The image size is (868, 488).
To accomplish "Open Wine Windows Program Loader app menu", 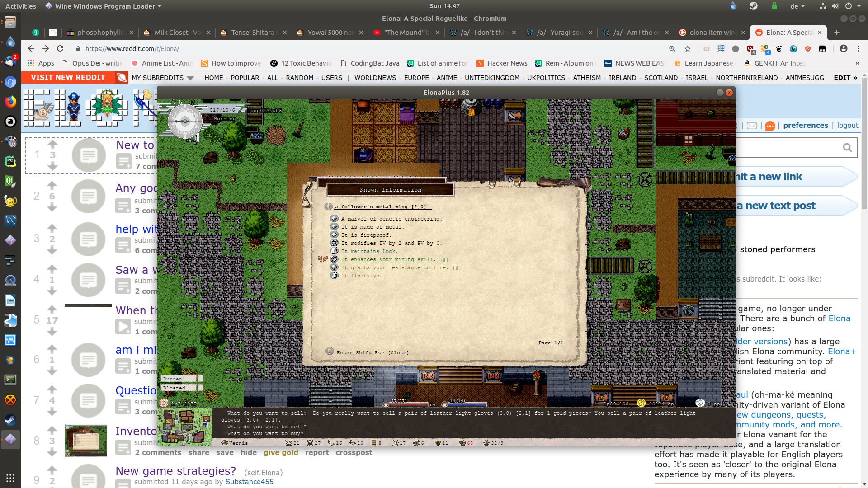I will click(x=104, y=6).
